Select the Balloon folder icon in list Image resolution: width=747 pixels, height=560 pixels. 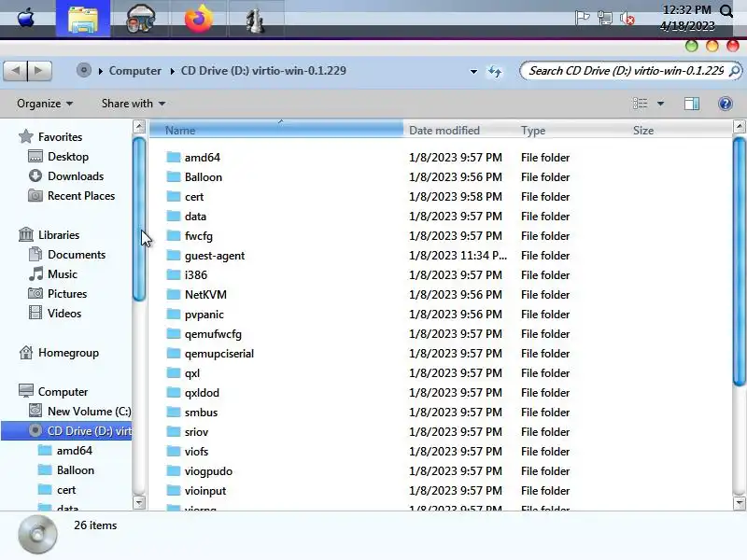point(174,176)
